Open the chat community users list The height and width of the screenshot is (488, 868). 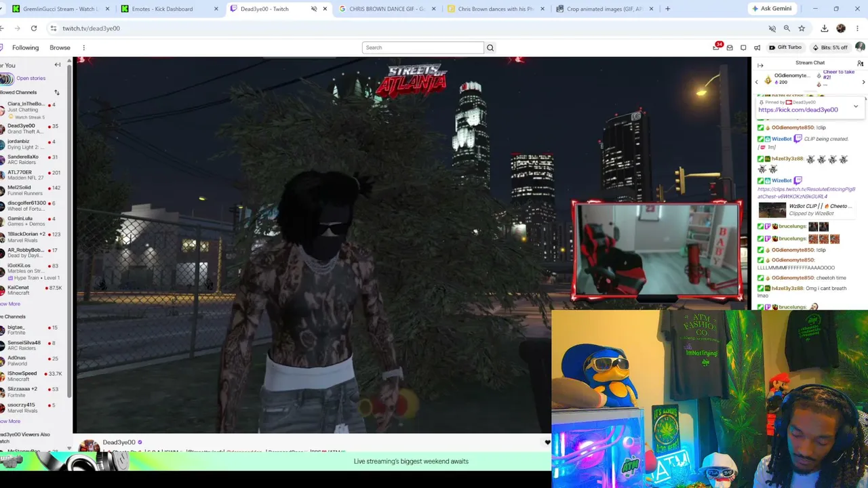coord(860,63)
